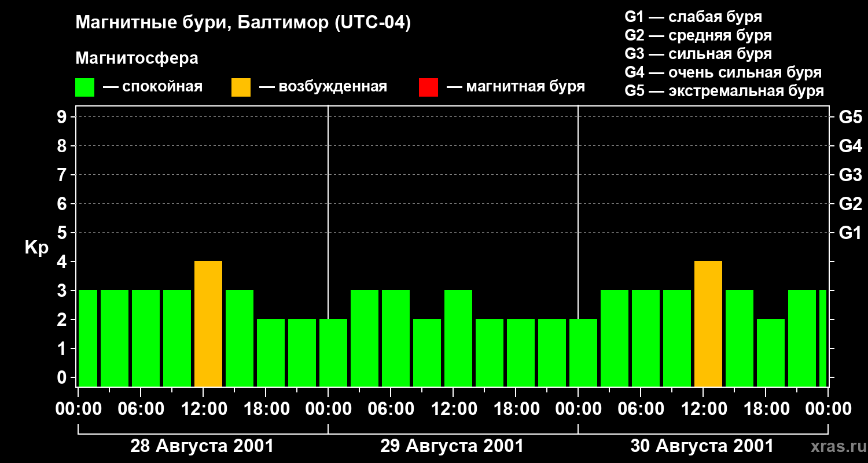Screen dimensions: 868x463
Task: Click the "28 Августа 2001" date label
Action: point(202,446)
